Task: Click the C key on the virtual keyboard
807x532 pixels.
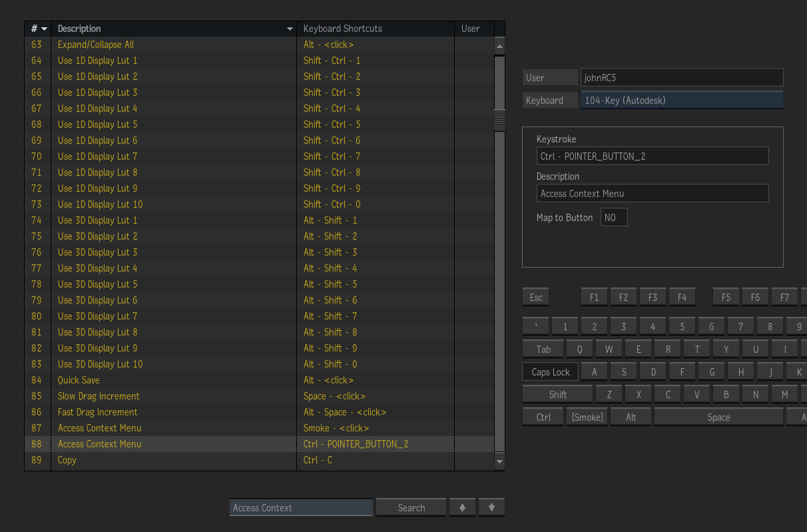Action: (667, 394)
